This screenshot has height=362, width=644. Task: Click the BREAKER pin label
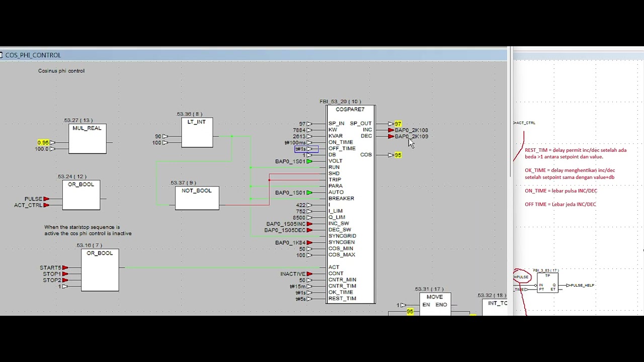341,199
